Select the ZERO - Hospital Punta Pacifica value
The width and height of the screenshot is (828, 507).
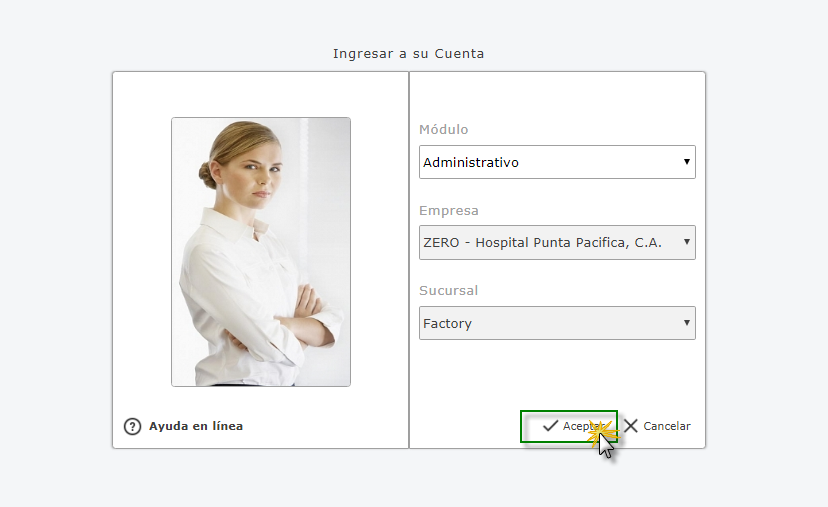(542, 242)
